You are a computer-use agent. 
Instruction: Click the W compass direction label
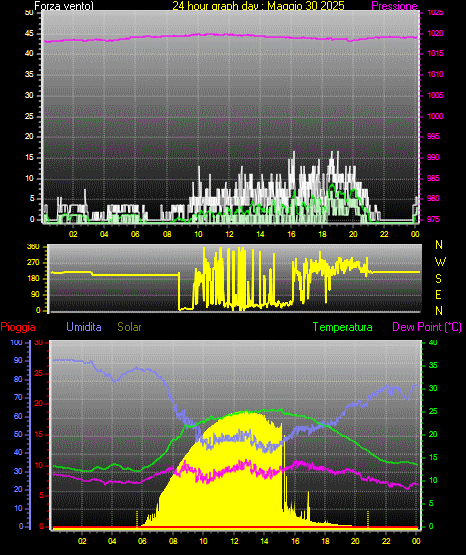(440, 262)
